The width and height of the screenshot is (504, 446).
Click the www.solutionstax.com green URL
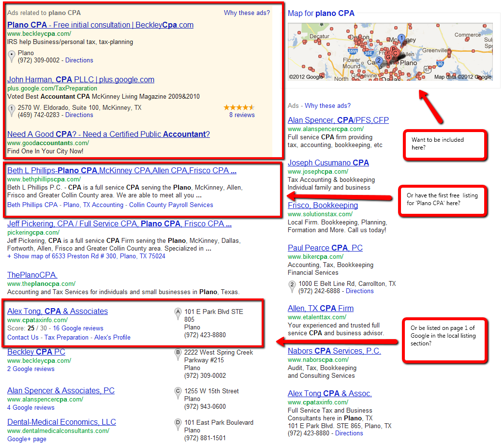coord(320,214)
